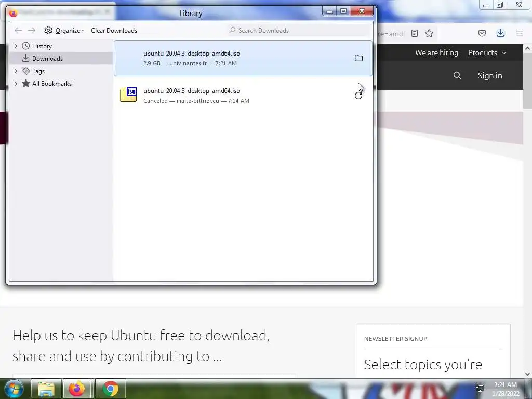
Task: Expand the Tags tree node
Action: 16,71
